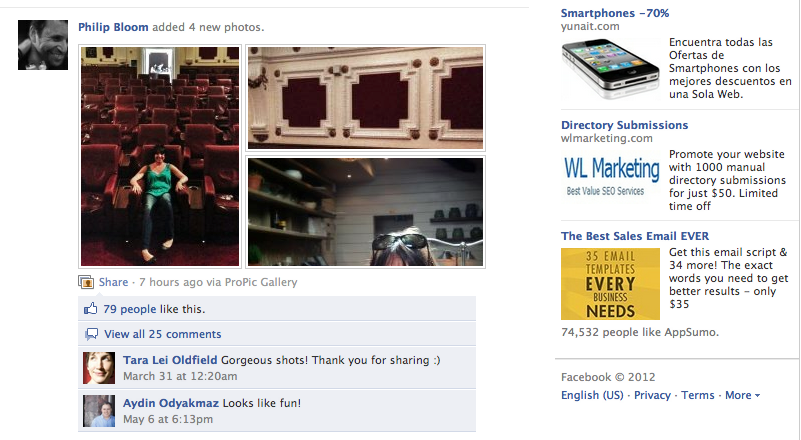Screen dimensions: 801x440
Task: Open the Privacy footer link
Action: click(652, 395)
